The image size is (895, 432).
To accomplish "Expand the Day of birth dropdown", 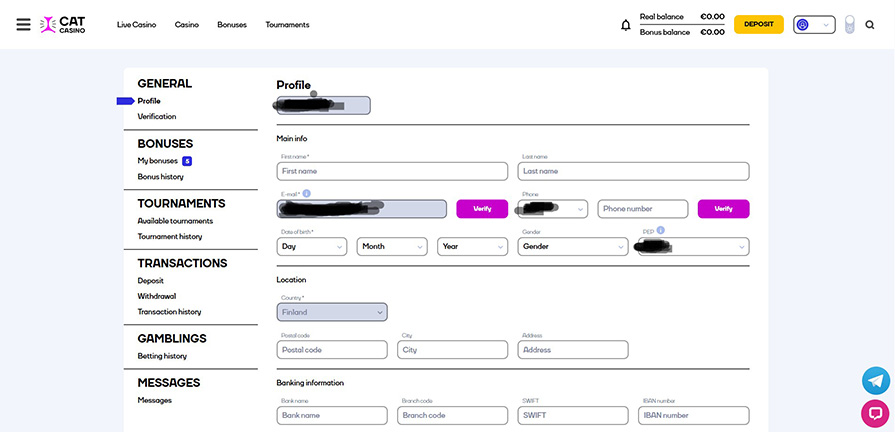I will pos(311,246).
